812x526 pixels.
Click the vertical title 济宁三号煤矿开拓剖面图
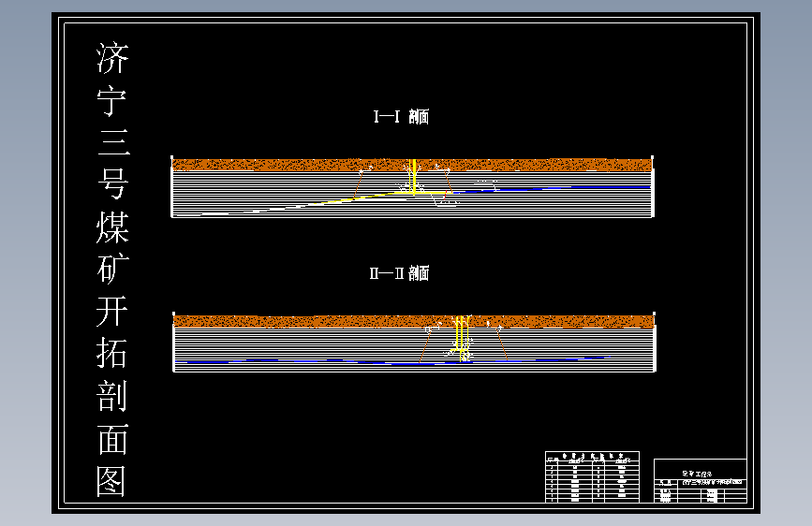pyautogui.click(x=112, y=270)
